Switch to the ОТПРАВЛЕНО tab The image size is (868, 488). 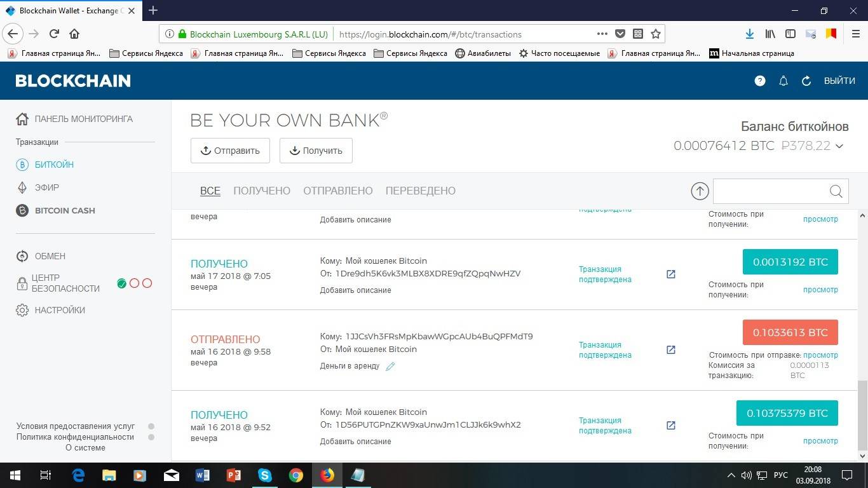pos(338,191)
